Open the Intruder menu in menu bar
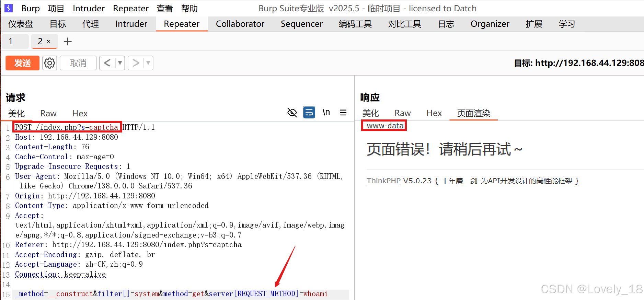This screenshot has height=300, width=644. pos(89,8)
